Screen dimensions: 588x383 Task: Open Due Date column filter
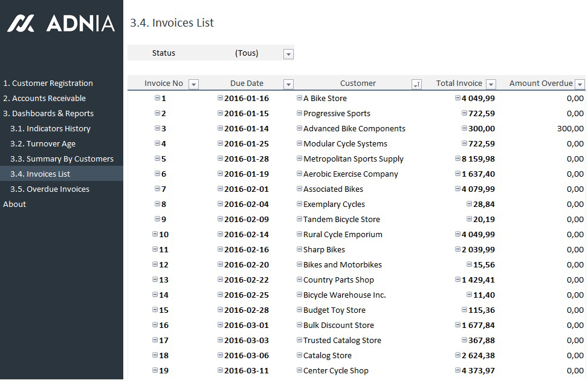coord(288,84)
